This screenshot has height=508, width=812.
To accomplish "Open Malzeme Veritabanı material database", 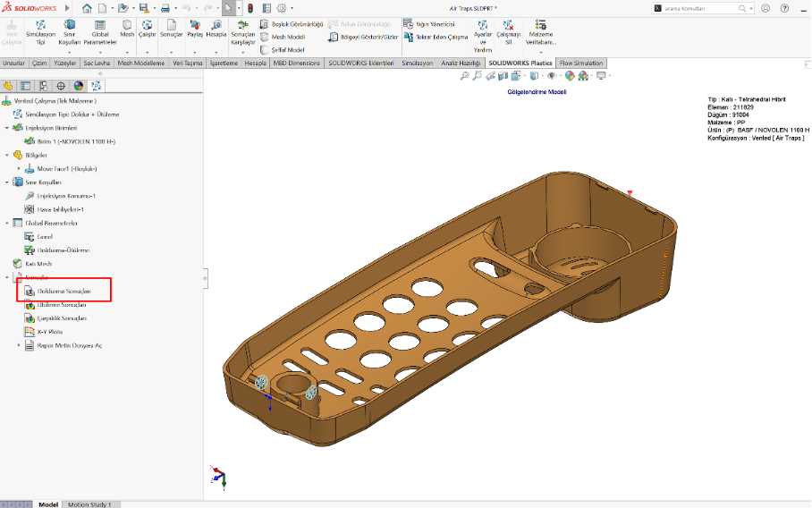I will (541, 32).
